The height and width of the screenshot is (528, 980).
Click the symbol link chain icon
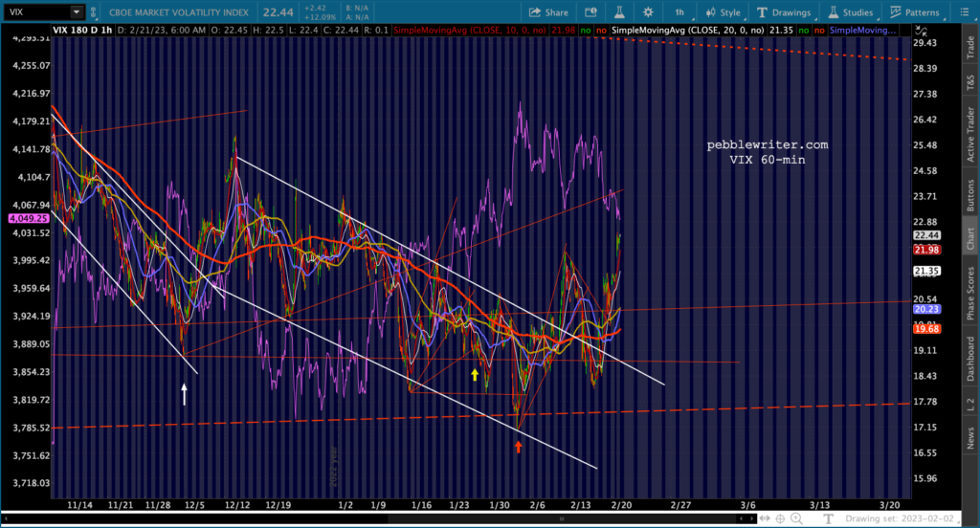pyautogui.click(x=93, y=11)
